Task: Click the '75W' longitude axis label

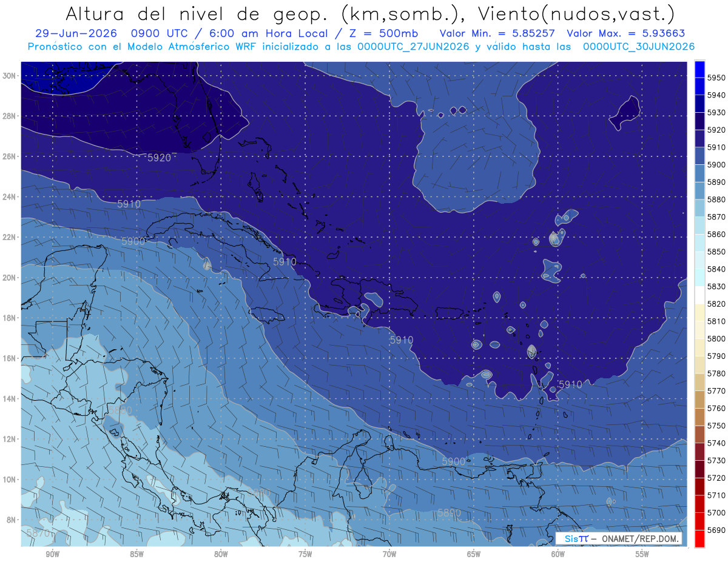Action: coord(305,555)
